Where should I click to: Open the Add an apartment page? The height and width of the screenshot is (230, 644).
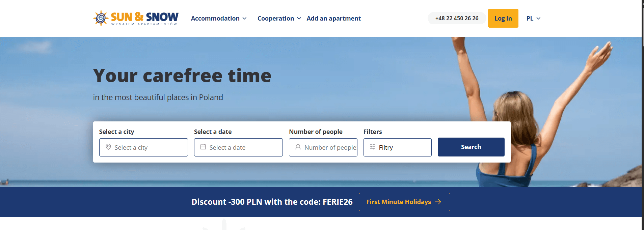tap(333, 18)
